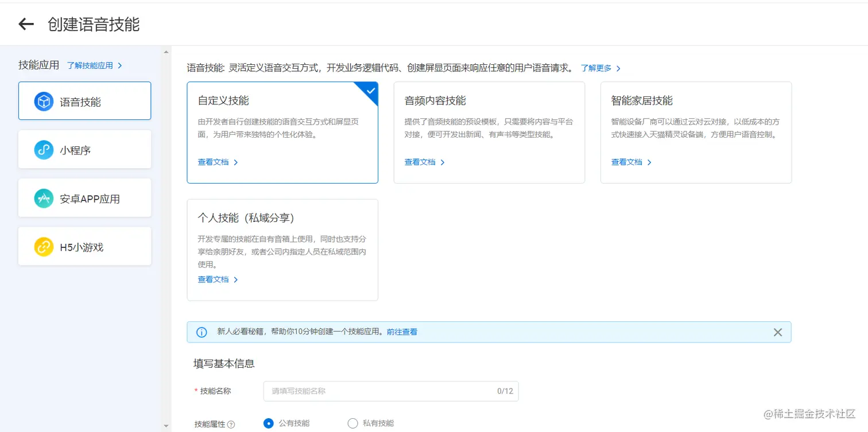
Task: Open the 安卓APP应用 sidebar tab
Action: [84, 198]
